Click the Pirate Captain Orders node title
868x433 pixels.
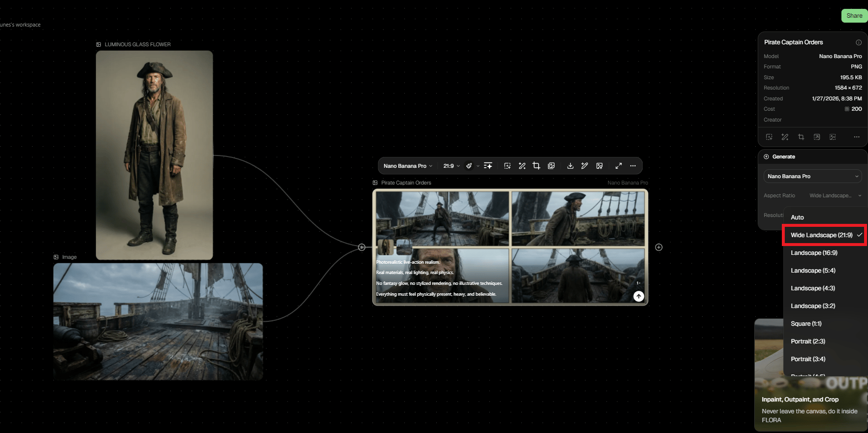(406, 183)
